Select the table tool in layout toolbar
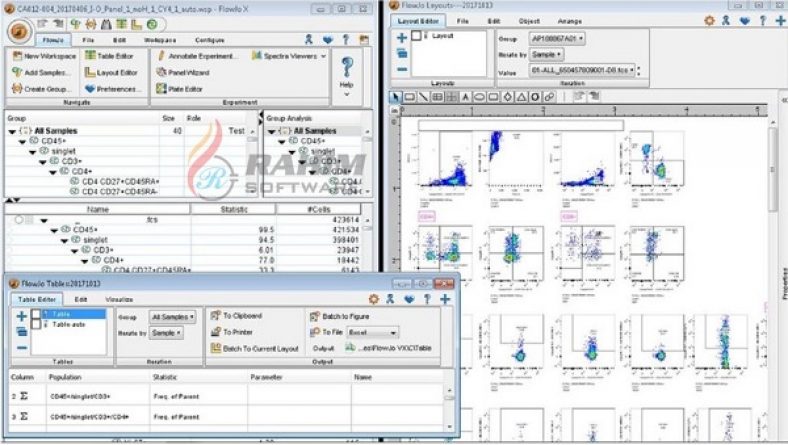The height and width of the screenshot is (445, 788). [438, 97]
